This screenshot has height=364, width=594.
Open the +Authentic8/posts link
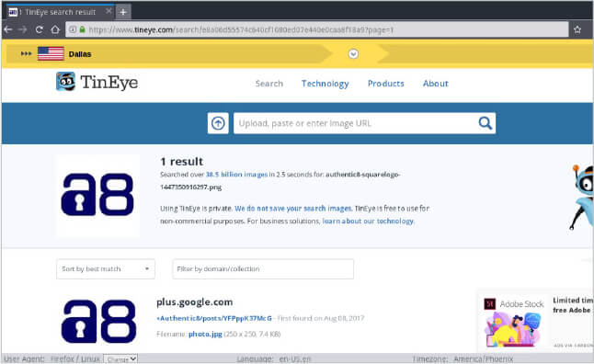point(214,319)
